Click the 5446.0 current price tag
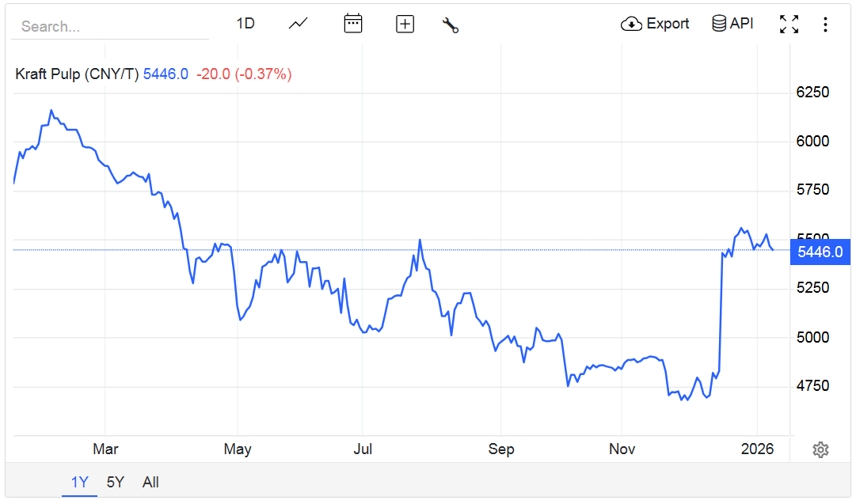Screen dimensions: 856x504 point(820,252)
